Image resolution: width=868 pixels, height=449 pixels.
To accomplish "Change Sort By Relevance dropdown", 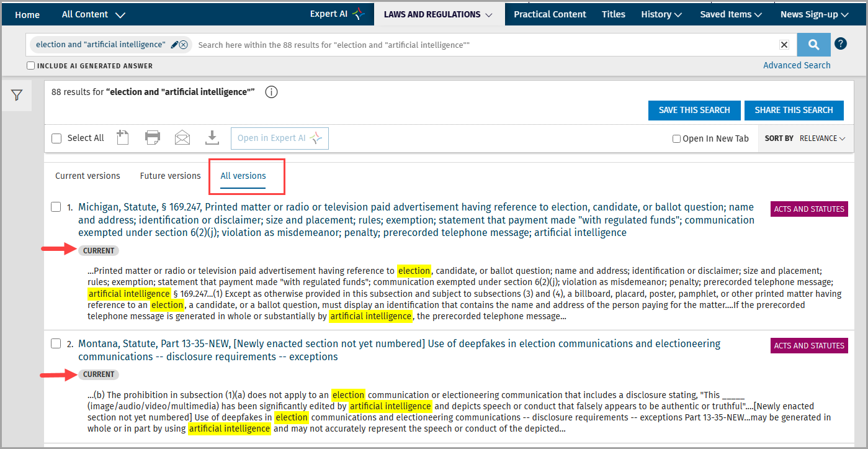I will pos(822,138).
